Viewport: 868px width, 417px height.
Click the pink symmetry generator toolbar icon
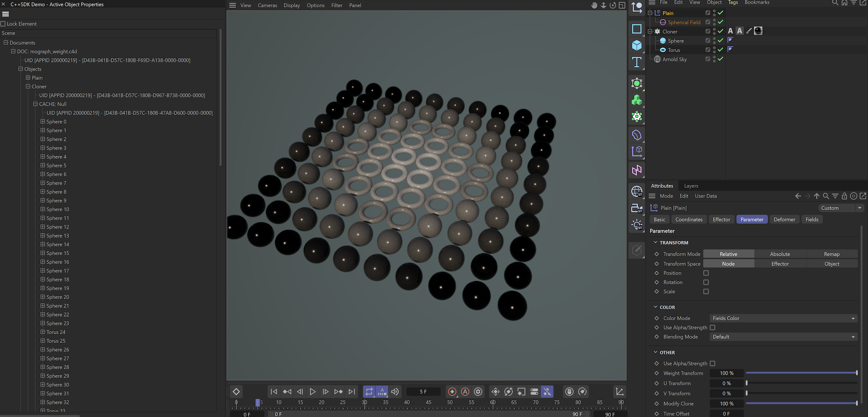(x=637, y=170)
